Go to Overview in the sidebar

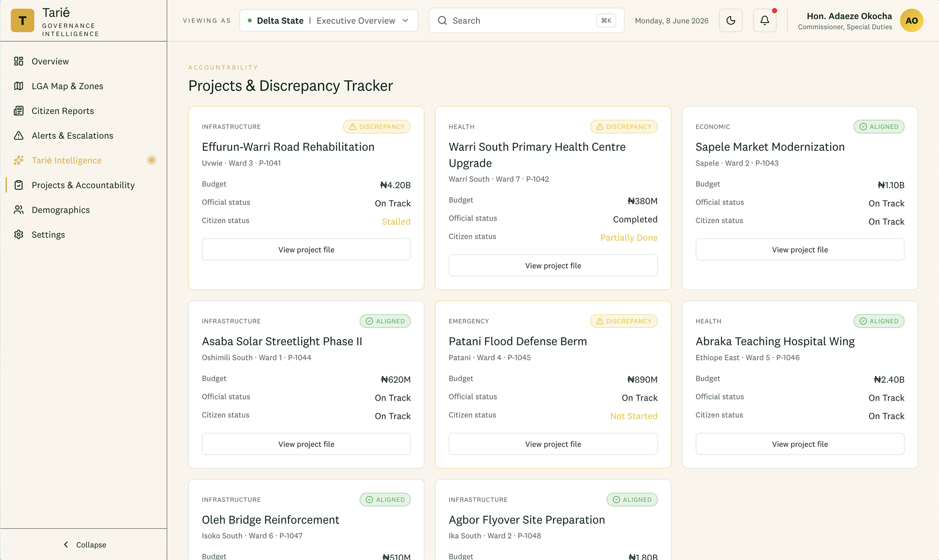(x=83, y=61)
